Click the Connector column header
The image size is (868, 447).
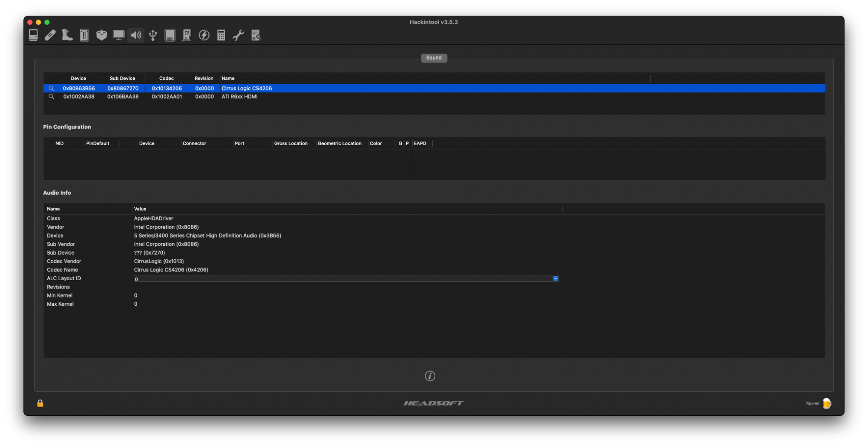pyautogui.click(x=194, y=143)
